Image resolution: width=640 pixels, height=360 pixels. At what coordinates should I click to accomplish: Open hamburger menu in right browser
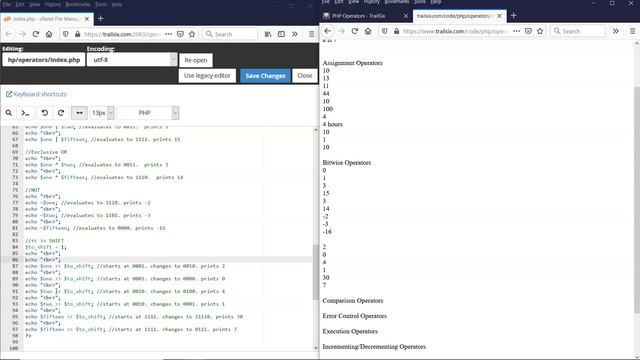click(632, 31)
